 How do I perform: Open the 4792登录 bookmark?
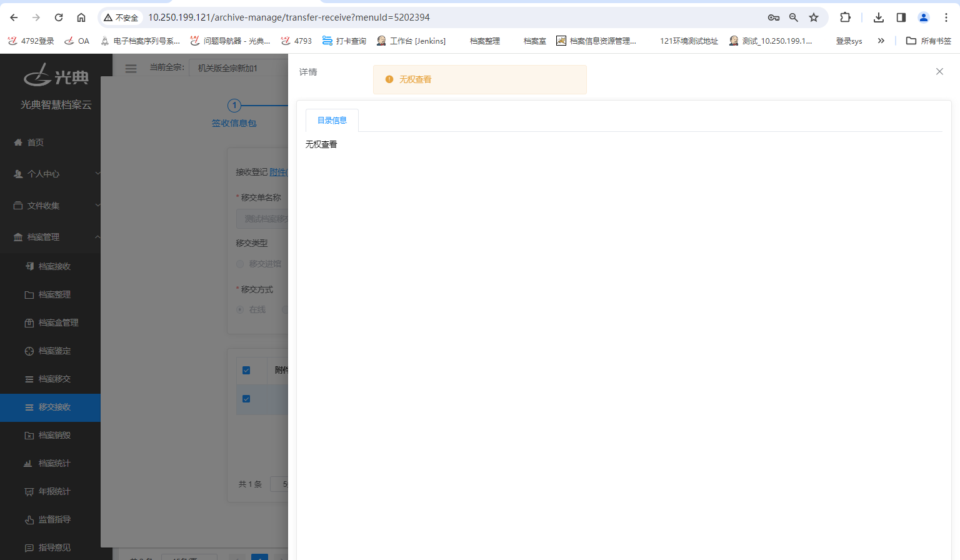pyautogui.click(x=31, y=41)
